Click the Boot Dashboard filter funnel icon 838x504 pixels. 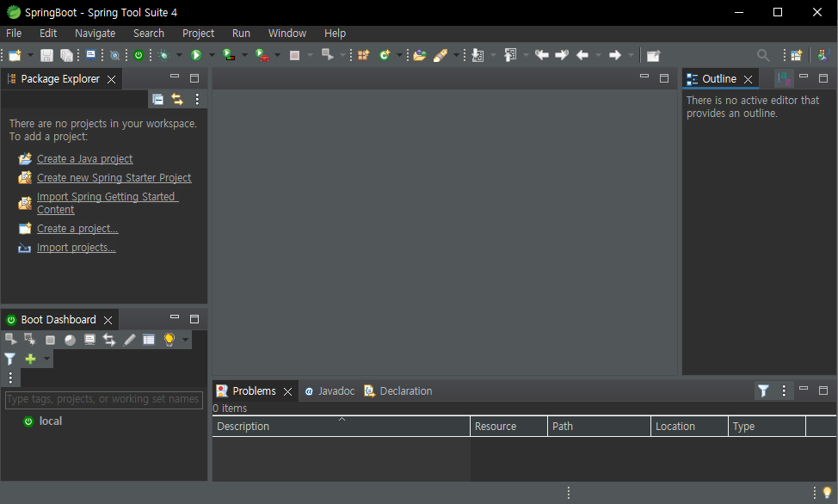coord(10,359)
